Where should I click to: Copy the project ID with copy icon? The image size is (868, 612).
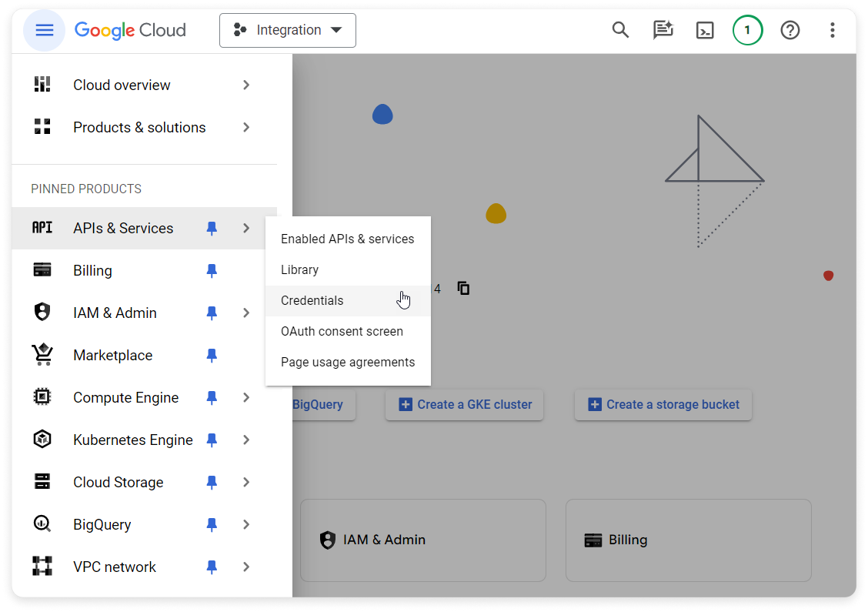(463, 288)
